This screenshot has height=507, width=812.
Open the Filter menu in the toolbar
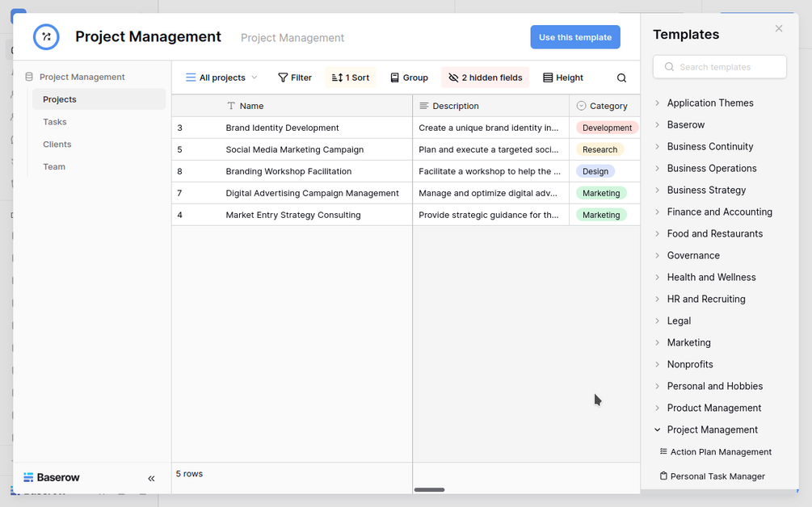[294, 78]
